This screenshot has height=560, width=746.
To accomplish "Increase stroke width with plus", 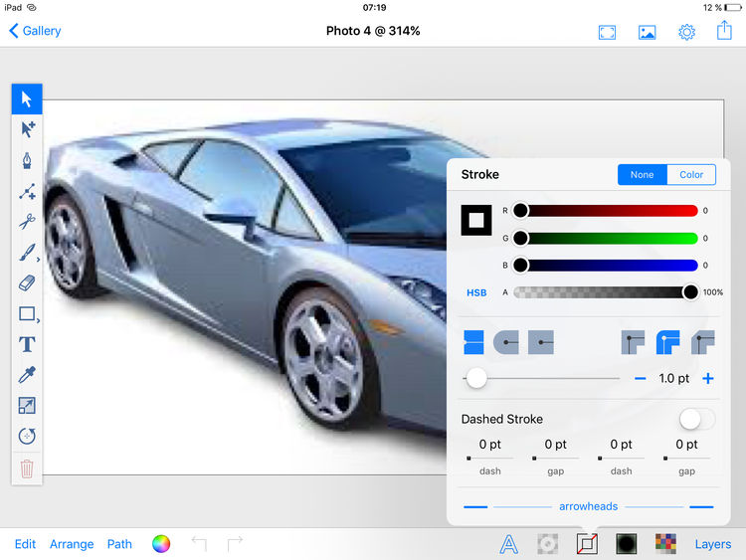I will pos(708,378).
